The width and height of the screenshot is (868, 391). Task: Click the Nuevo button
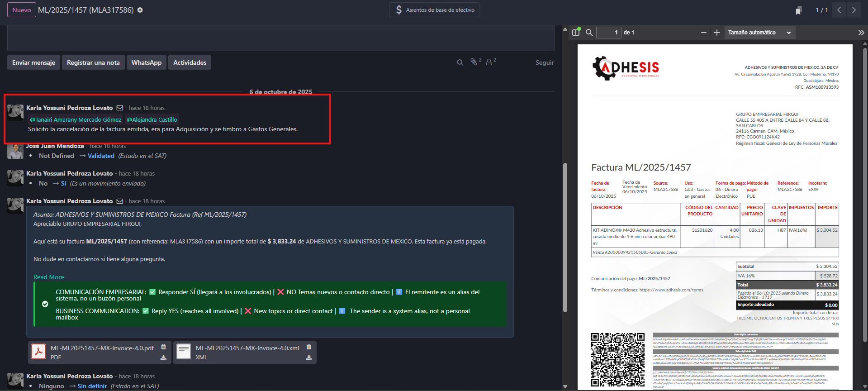pos(22,10)
